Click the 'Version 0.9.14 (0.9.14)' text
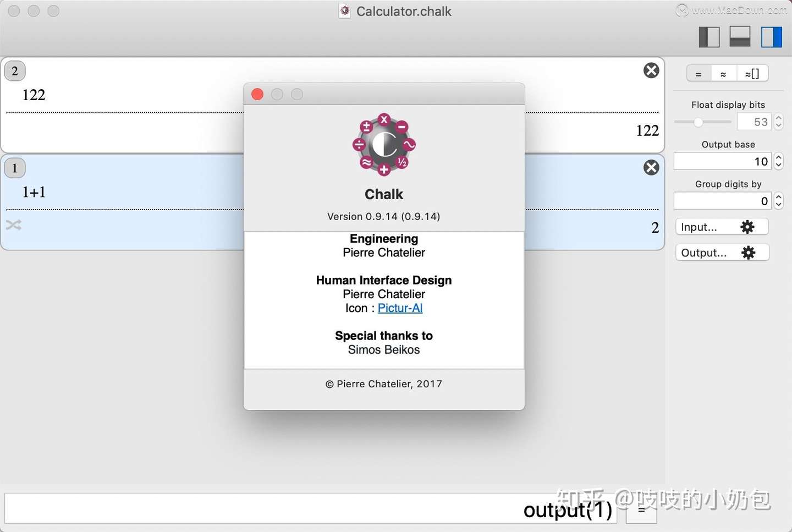 click(384, 216)
